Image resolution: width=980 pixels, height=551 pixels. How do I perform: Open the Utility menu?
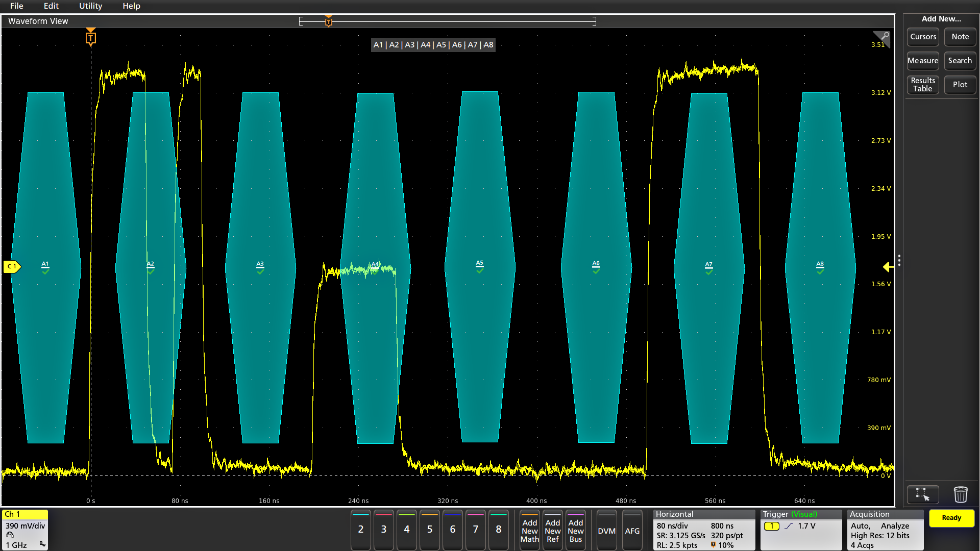pos(90,6)
